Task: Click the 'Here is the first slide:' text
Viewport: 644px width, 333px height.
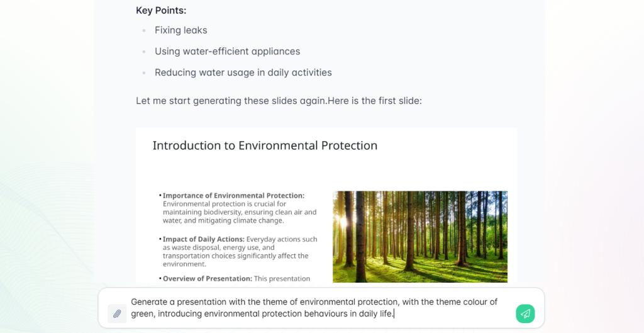Action: click(x=374, y=101)
